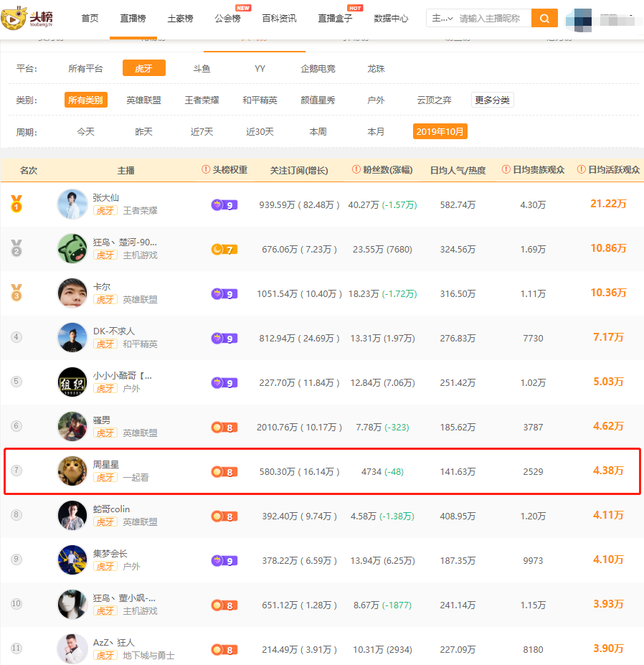Open DK-不求人 streamer link
Viewport: 644px width, 665px height.
pos(113,331)
